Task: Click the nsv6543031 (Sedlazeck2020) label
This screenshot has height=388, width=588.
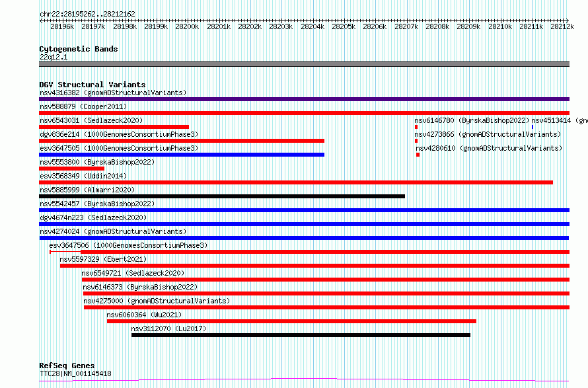Action: (91, 120)
